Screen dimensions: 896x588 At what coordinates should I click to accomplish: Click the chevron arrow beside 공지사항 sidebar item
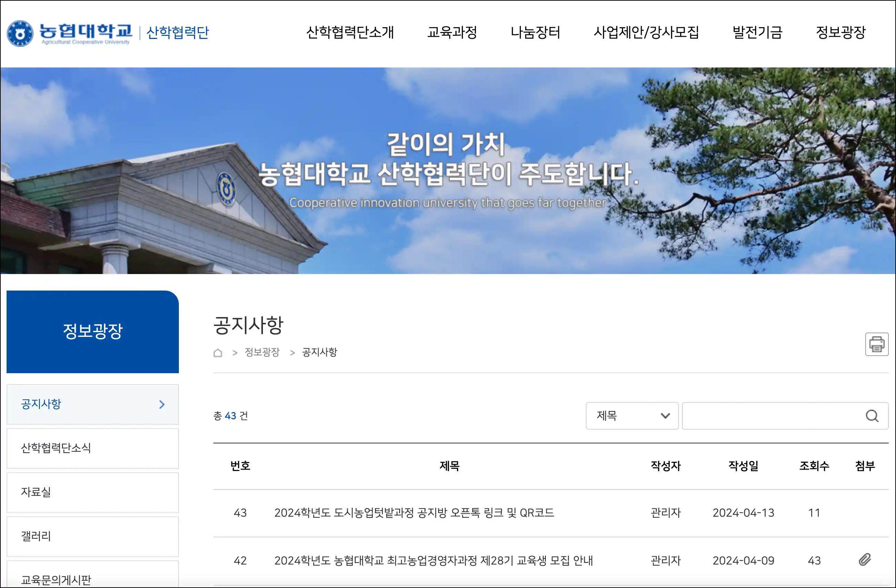coord(162,405)
